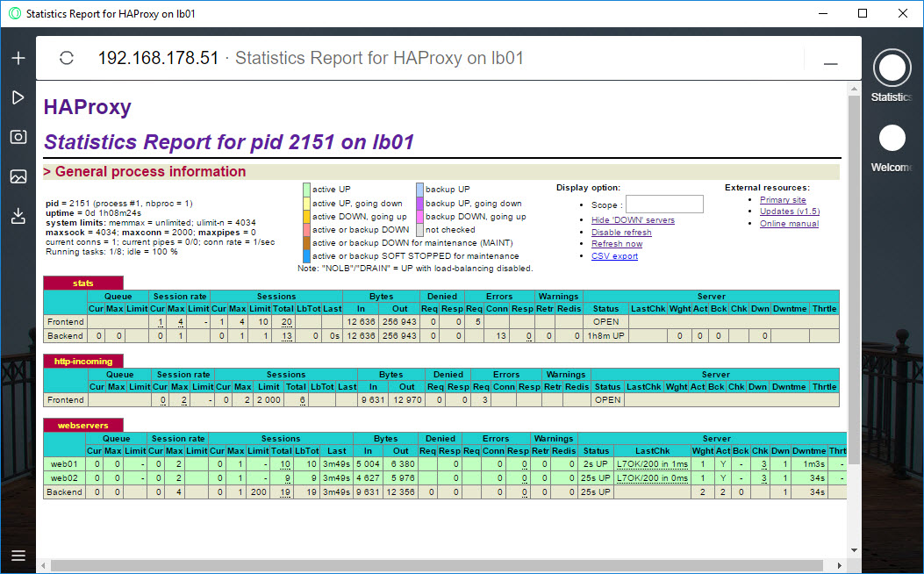Viewport: 924px width, 574px height.
Task: Click the horizontal scrollbar at the page bottom
Action: 439,565
